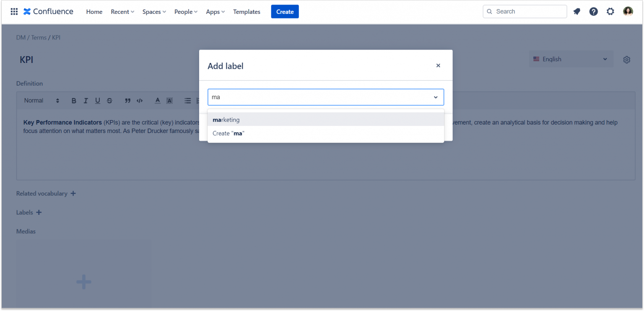This screenshot has width=644, height=311.
Task: Toggle underline formatting
Action: click(x=97, y=100)
